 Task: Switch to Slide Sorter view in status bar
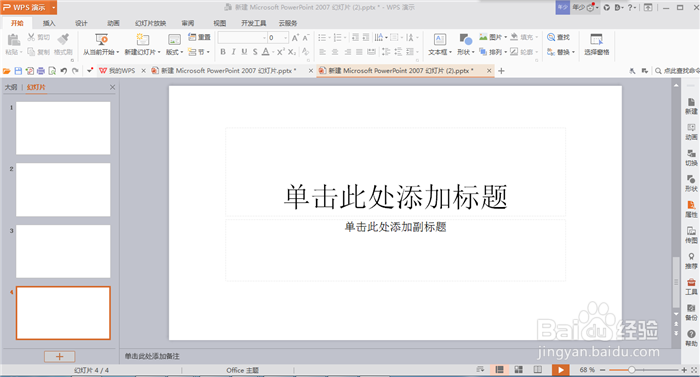518,369
